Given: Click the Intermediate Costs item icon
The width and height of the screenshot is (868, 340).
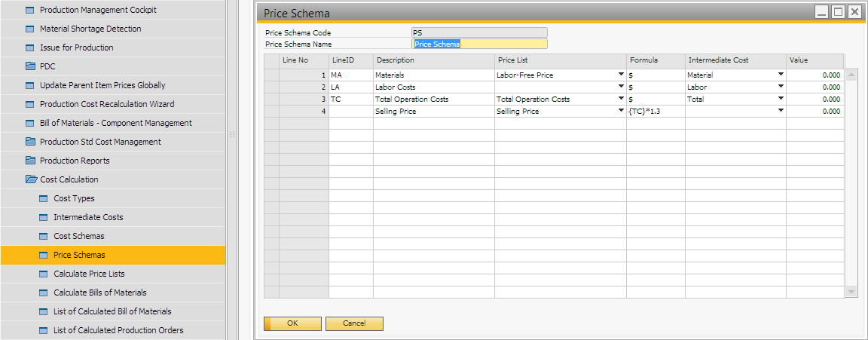Looking at the screenshot, I should (x=44, y=217).
